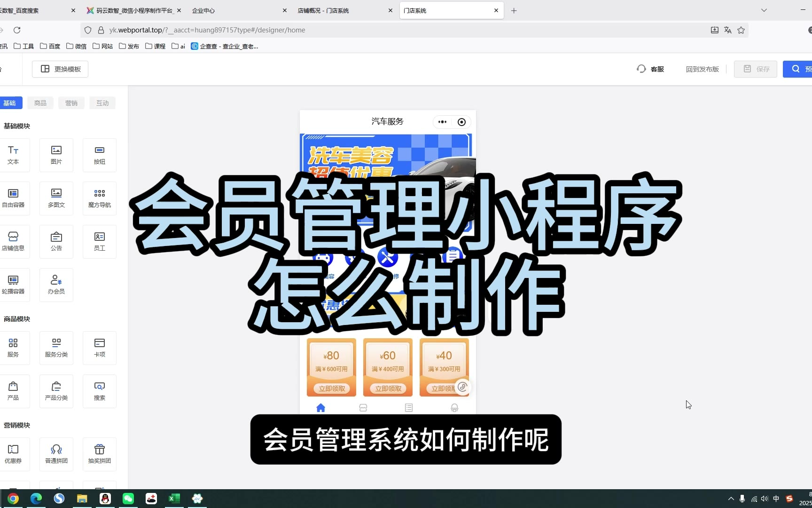Open the 互动 tab
812x508 pixels.
click(x=102, y=103)
